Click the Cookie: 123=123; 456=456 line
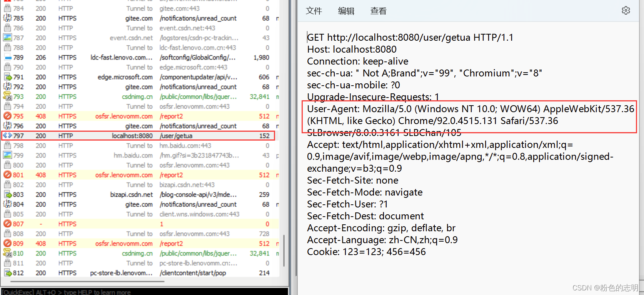The width and height of the screenshot is (644, 295). tap(366, 252)
